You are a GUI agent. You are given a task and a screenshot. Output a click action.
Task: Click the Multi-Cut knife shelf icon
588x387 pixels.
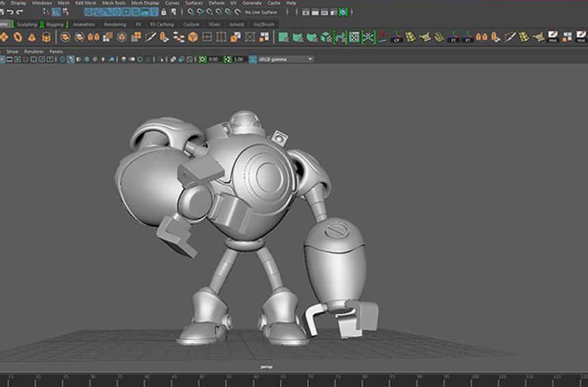(150, 37)
